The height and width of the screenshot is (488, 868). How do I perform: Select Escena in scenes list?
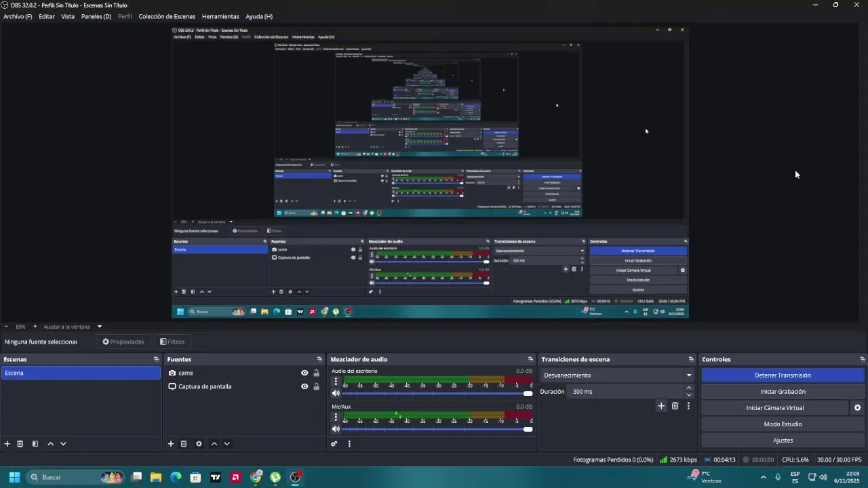coord(81,373)
